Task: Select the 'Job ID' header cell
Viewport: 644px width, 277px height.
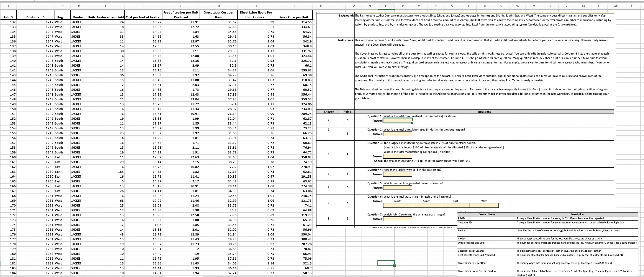Action: (x=8, y=15)
